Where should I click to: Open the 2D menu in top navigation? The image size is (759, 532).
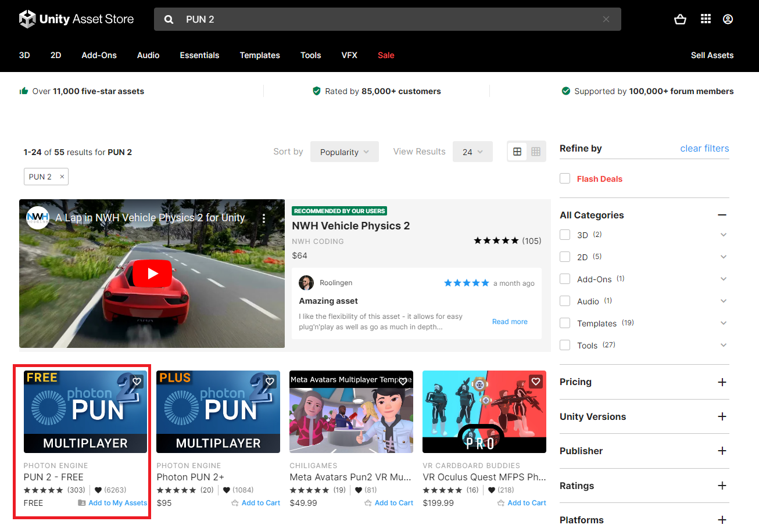coord(56,55)
